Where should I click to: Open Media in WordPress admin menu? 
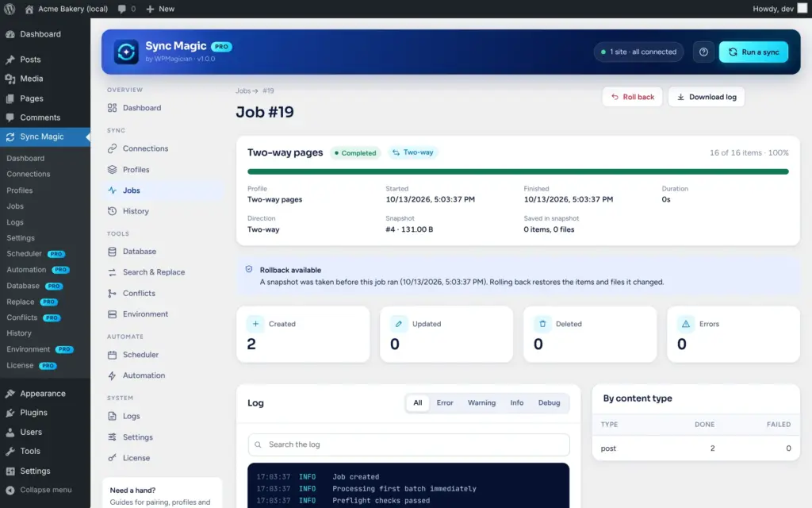45,79
